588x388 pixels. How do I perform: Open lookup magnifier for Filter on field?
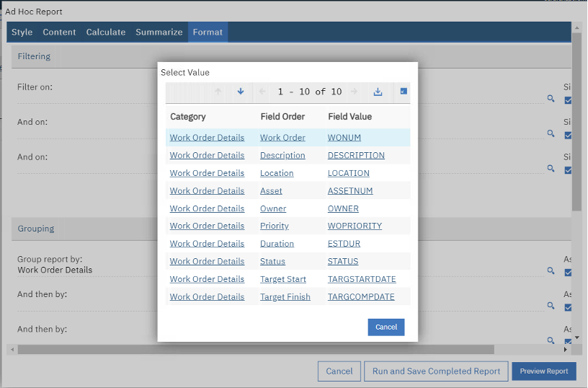click(x=551, y=99)
